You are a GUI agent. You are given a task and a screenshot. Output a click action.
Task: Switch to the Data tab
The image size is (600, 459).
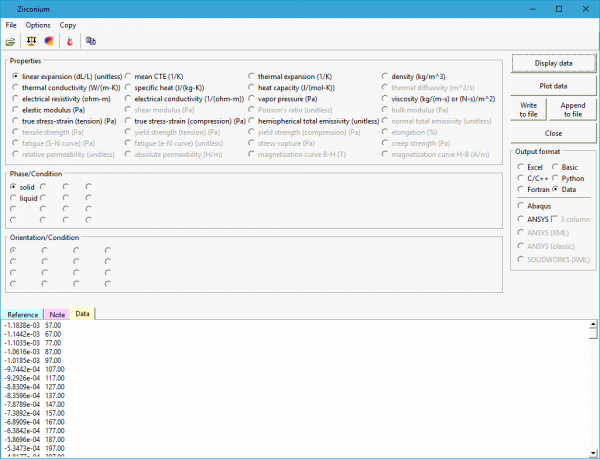coord(82,314)
